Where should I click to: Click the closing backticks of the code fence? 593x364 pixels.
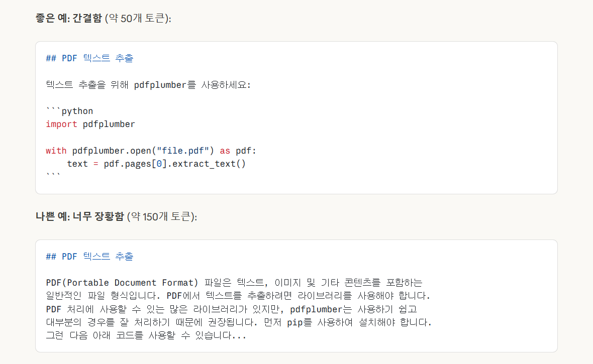[x=53, y=175]
